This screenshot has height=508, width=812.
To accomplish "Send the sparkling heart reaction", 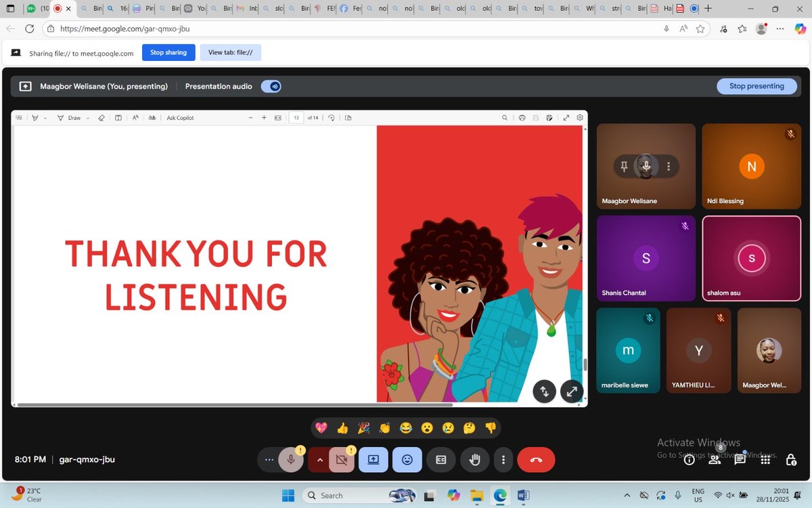I will 321,428.
